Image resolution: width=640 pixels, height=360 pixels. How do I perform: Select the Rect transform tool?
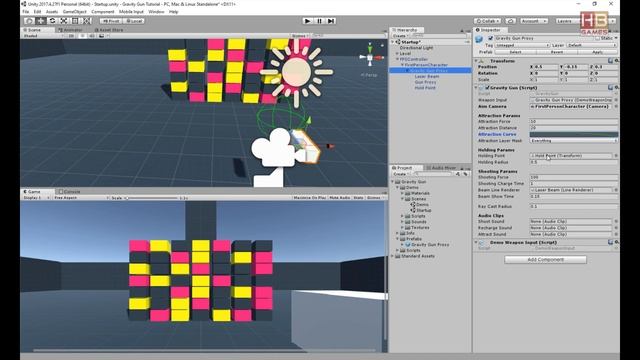click(x=75, y=21)
